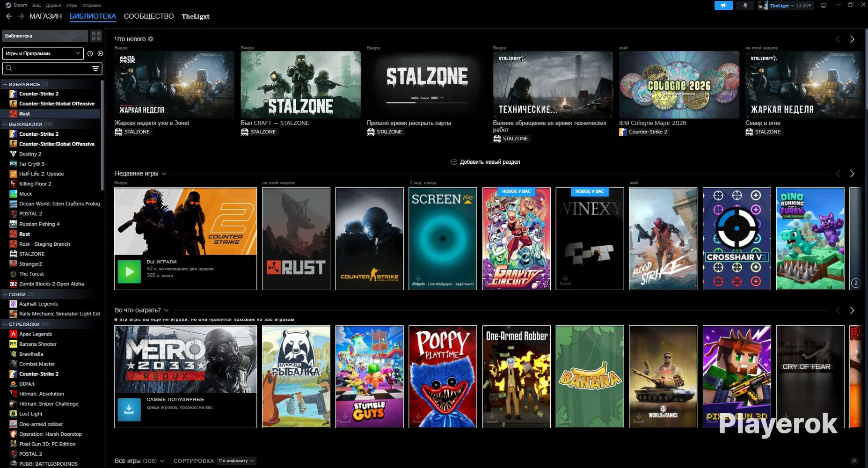Screen dimensions: 868x468
Task: Switch library to grid view icon
Action: 96,36
